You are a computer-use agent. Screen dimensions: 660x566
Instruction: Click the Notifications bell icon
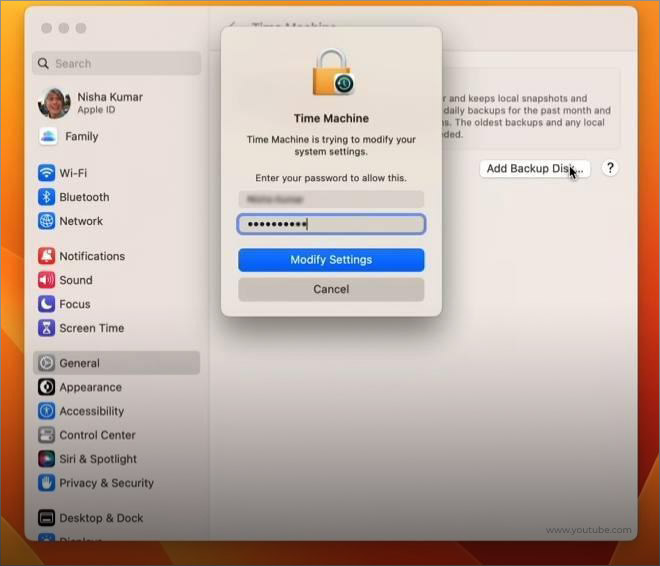[x=46, y=256]
